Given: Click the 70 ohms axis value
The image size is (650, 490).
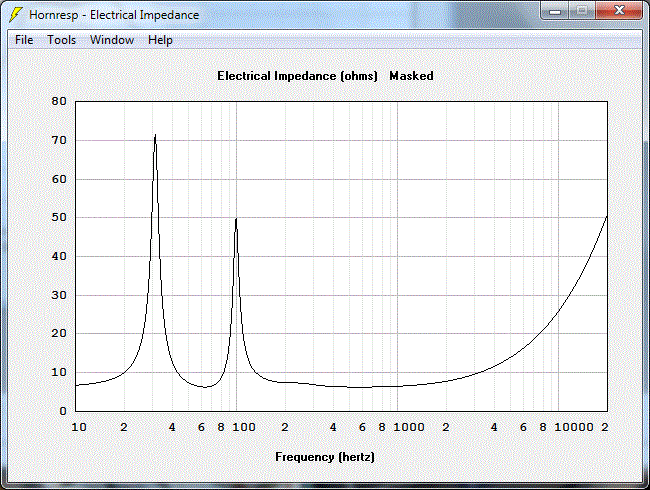Looking at the screenshot, I should [59, 140].
